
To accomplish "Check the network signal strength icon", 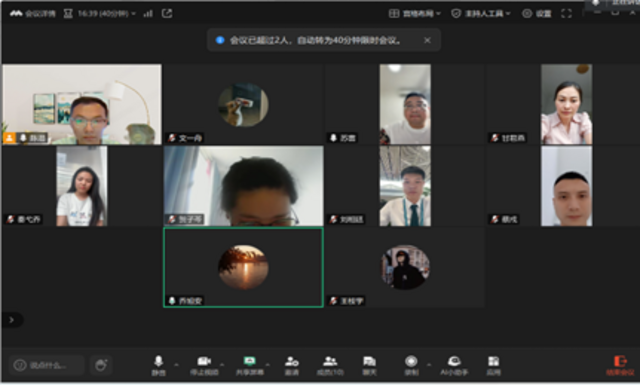I will click(x=148, y=13).
